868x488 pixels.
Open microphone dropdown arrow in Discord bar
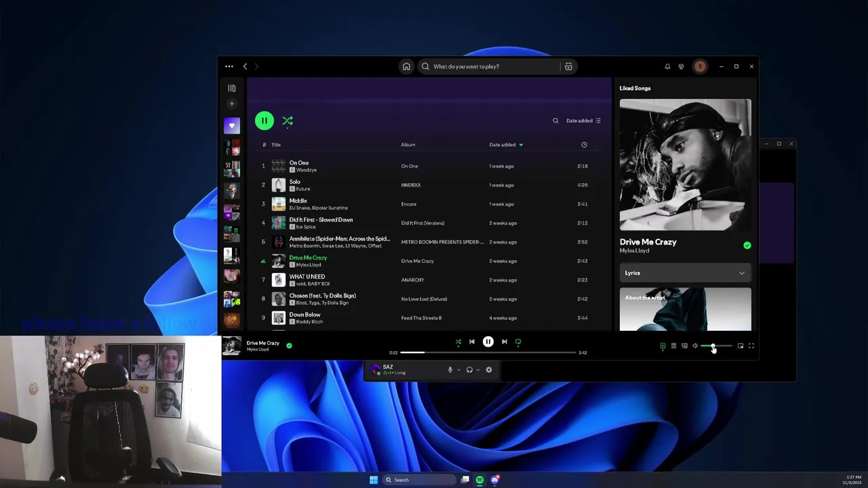pyautogui.click(x=458, y=369)
